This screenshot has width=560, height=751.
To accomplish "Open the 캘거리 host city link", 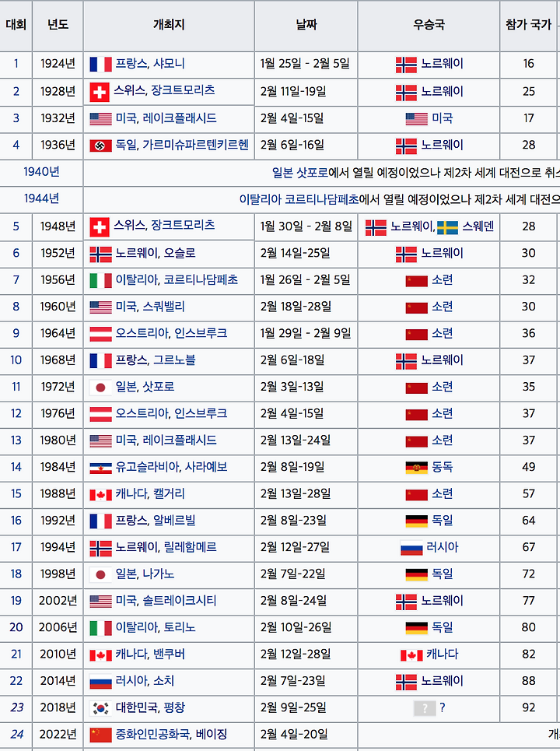I will [x=169, y=493].
